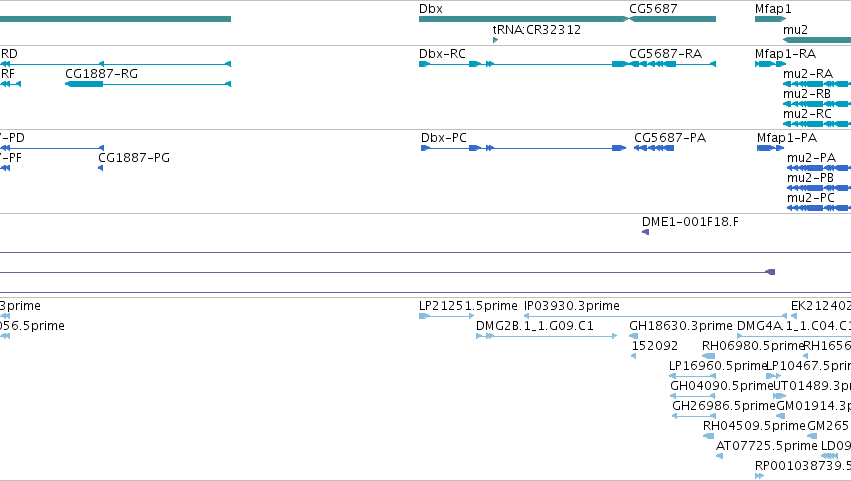Select the mu2-PB protein label
This screenshot has height=481, width=851.
point(810,178)
